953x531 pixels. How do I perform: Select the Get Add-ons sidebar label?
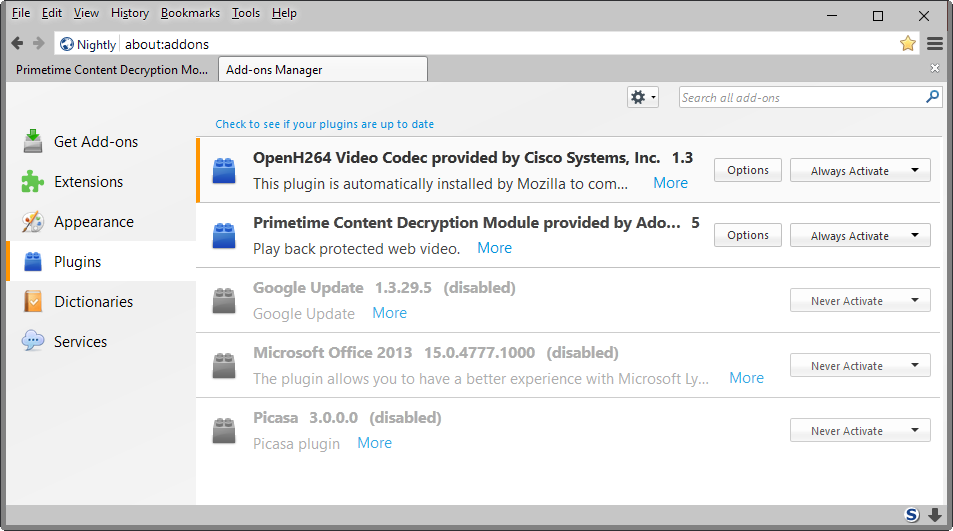96,142
